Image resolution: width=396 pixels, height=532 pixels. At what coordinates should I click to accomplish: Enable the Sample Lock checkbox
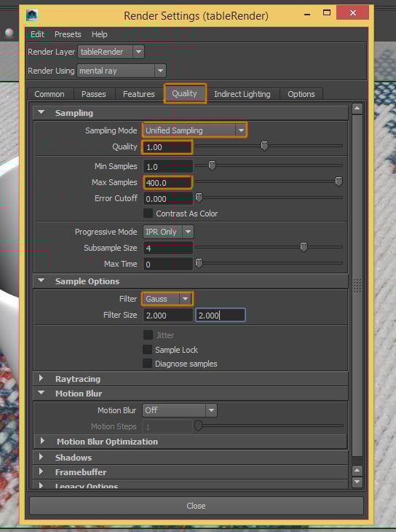click(148, 350)
